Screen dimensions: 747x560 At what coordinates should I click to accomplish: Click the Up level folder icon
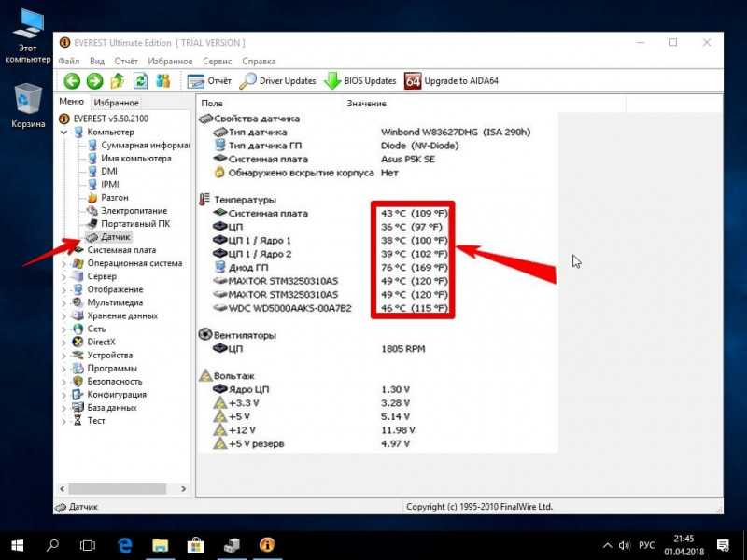pos(118,81)
